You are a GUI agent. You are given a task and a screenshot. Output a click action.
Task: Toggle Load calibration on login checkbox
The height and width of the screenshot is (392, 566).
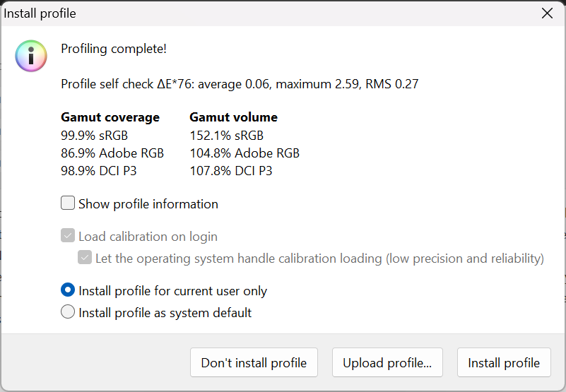tap(68, 236)
